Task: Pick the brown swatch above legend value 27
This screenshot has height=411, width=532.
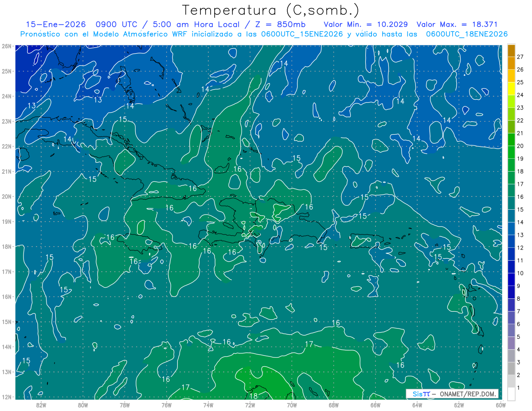Action: click(x=511, y=51)
